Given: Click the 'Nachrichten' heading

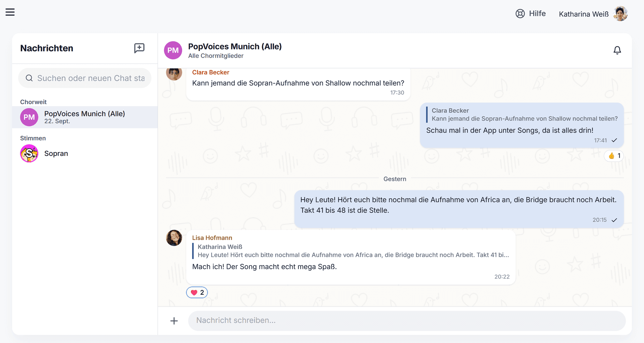Looking at the screenshot, I should [x=47, y=48].
